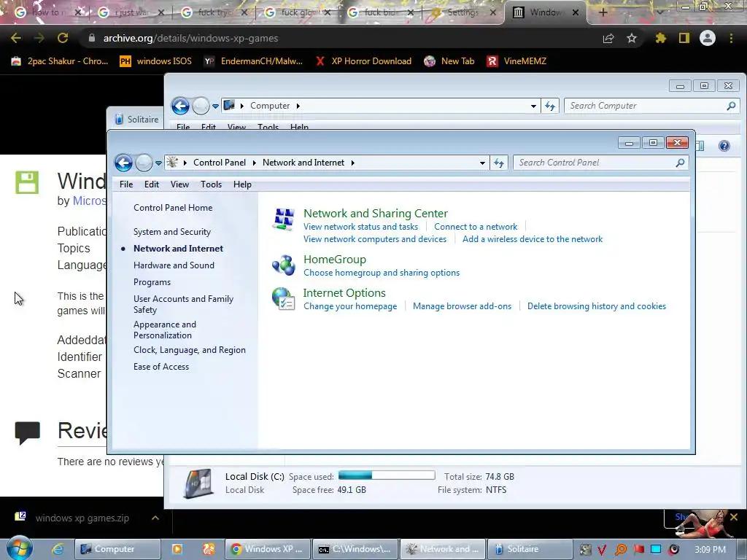This screenshot has height=560, width=747.
Task: Launch Internet Explorer from the taskbar
Action: tap(58, 549)
